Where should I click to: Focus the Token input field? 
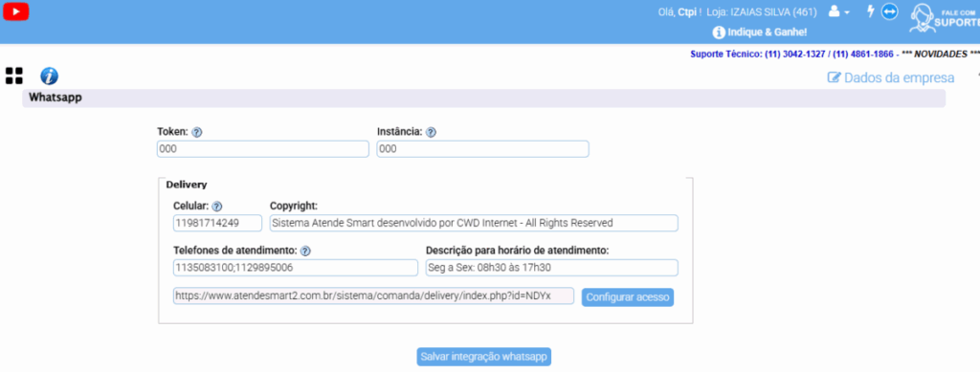click(x=263, y=149)
